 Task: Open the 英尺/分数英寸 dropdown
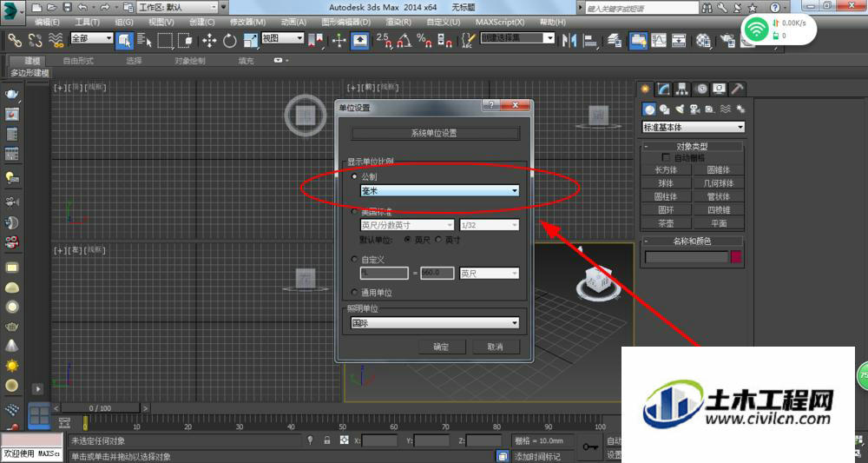click(x=407, y=225)
